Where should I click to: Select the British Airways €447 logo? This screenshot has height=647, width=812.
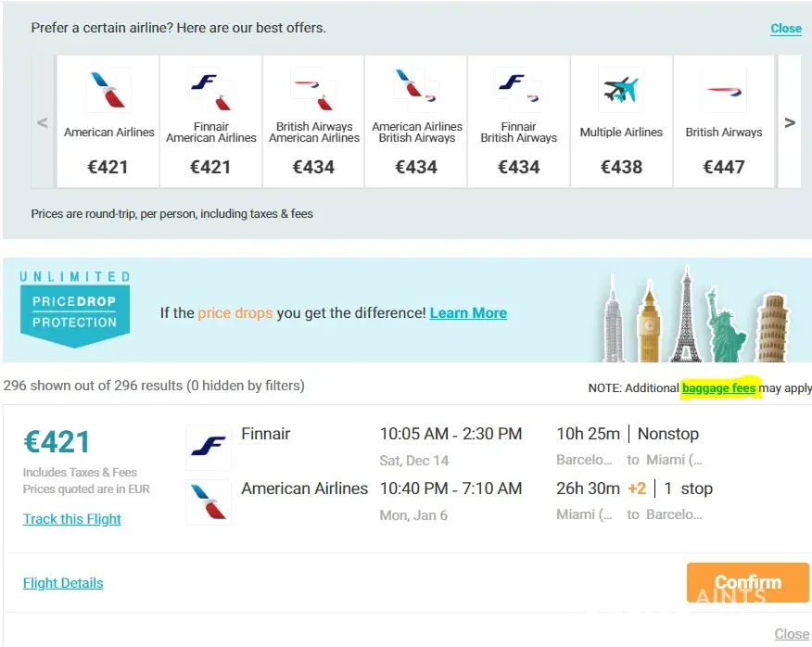pos(724,91)
